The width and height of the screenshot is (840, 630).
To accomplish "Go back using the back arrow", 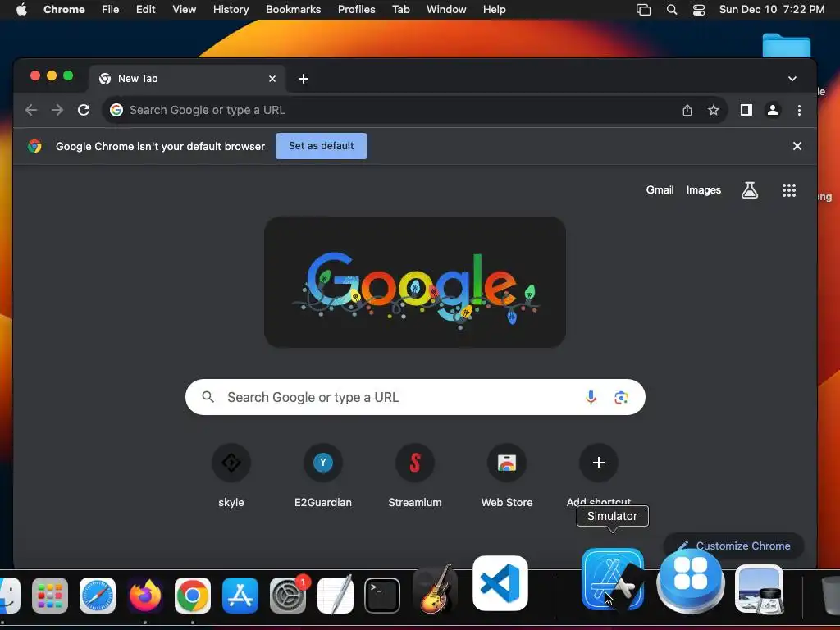I will [31, 111].
